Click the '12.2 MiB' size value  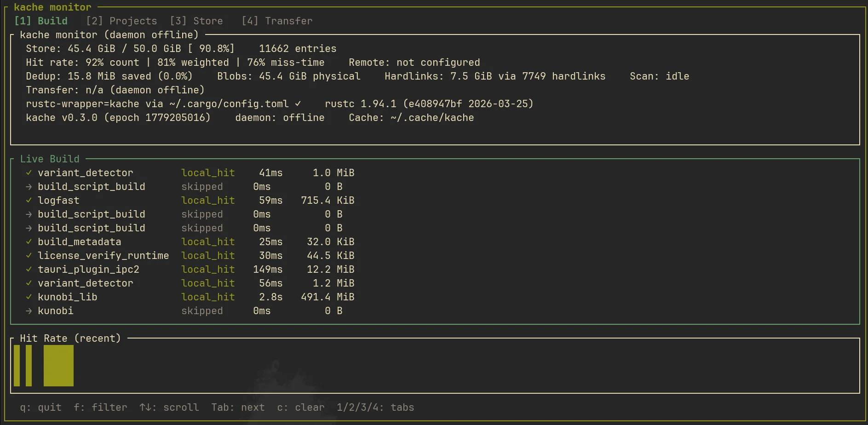[x=331, y=270]
